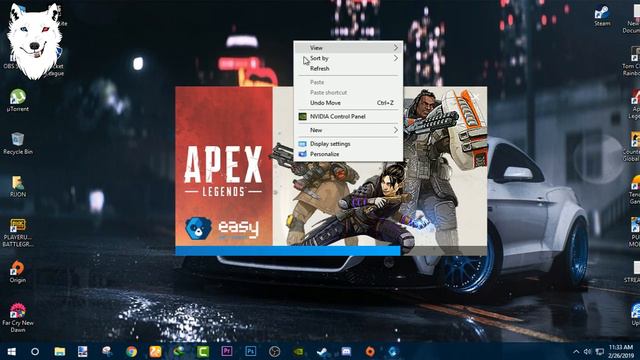Open OBS Studio from the taskbar
This screenshot has height=360, width=640.
click(274, 351)
